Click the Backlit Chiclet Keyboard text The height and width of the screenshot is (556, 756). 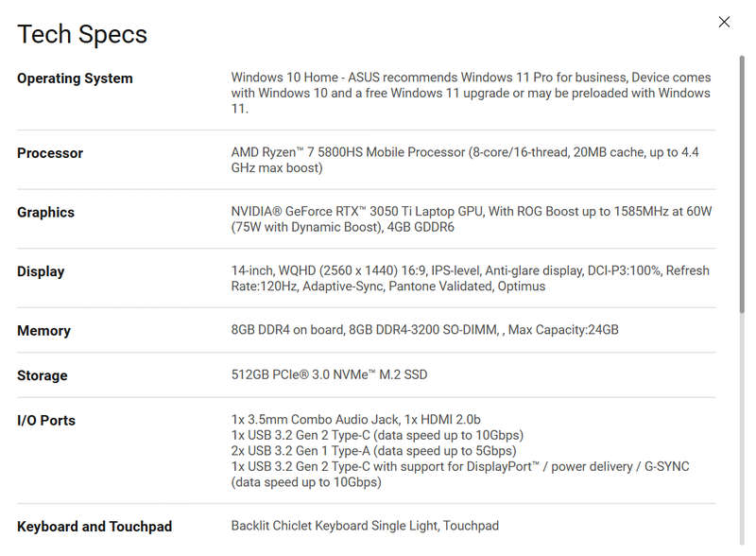click(365, 526)
